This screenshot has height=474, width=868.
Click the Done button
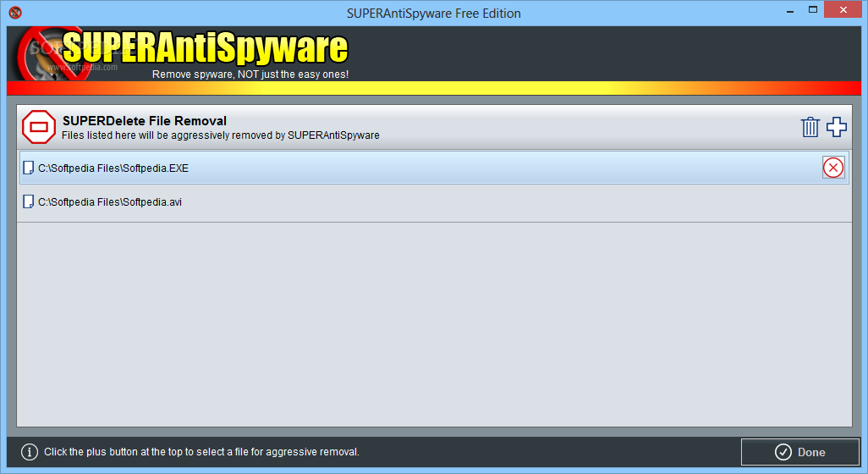click(x=800, y=452)
